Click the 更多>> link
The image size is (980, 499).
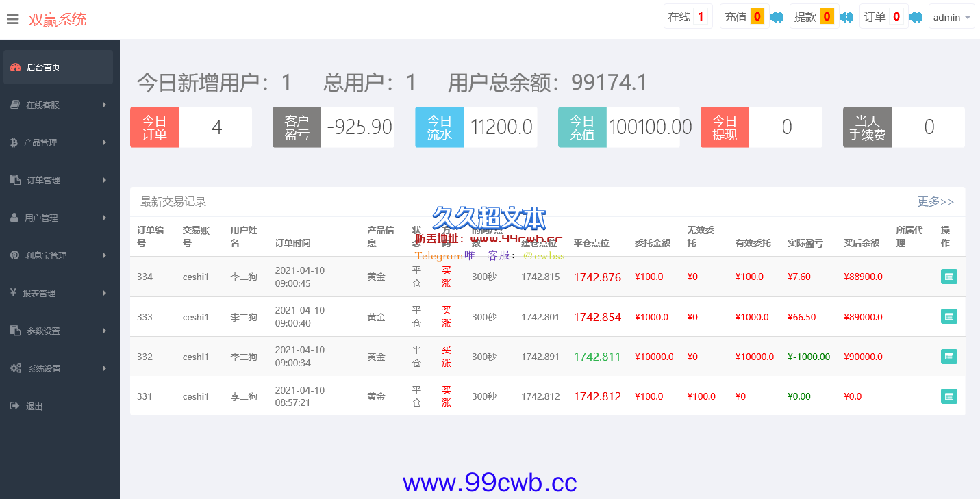click(x=935, y=201)
